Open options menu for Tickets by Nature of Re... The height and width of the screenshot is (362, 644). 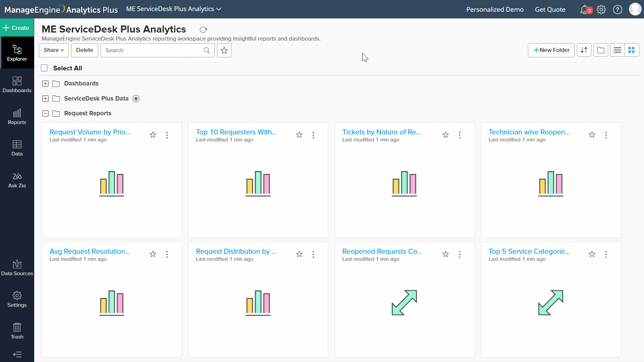tap(460, 135)
